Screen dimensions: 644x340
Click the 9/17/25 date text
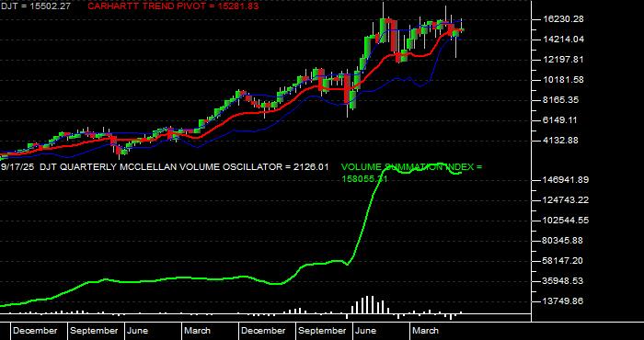pyautogui.click(x=17, y=167)
